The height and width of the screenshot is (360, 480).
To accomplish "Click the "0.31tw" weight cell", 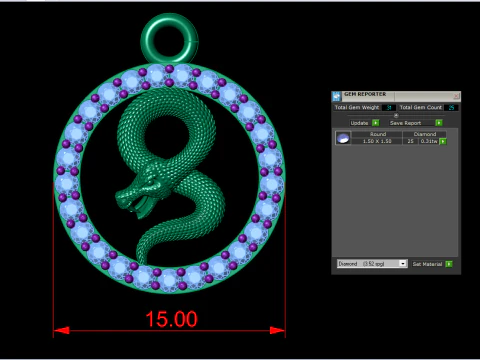I will (x=429, y=141).
